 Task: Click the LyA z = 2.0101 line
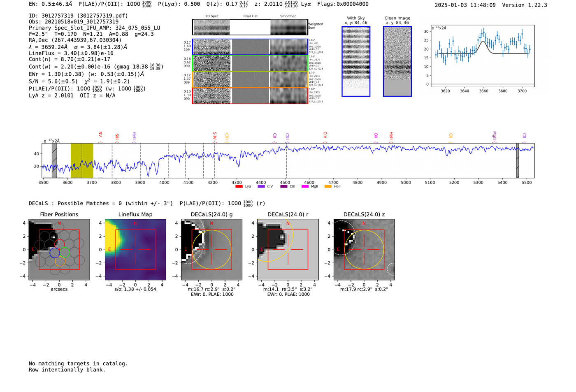[x=72, y=95]
